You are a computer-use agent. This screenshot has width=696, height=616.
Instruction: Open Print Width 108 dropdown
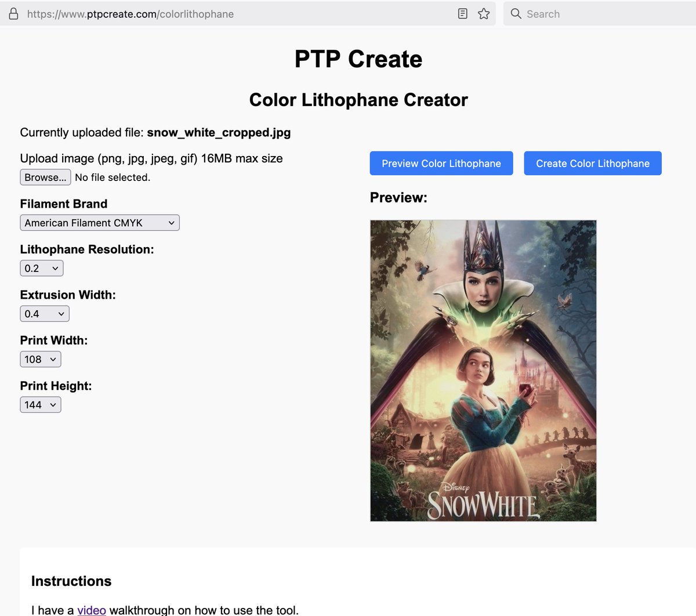(41, 359)
